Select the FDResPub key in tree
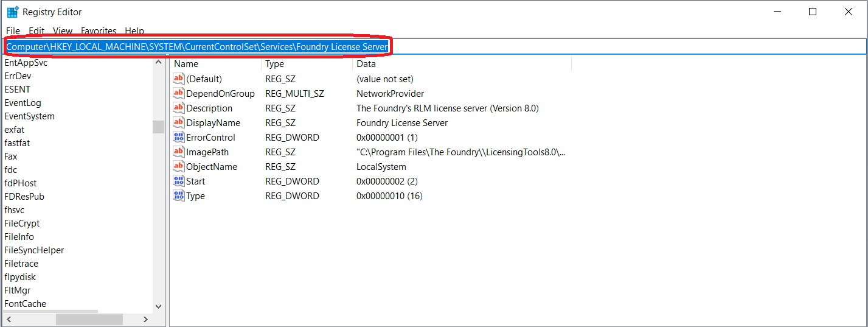 tap(24, 197)
